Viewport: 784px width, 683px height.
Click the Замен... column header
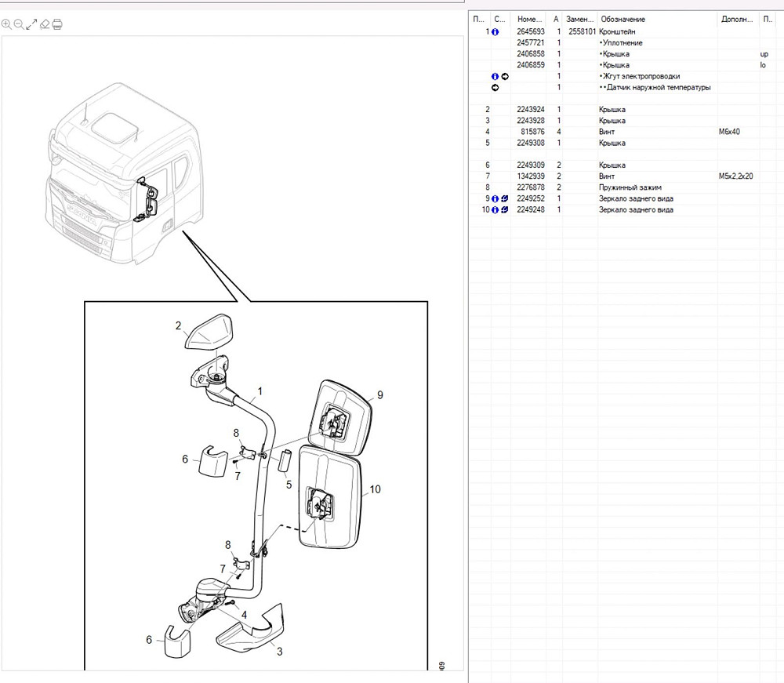point(580,18)
